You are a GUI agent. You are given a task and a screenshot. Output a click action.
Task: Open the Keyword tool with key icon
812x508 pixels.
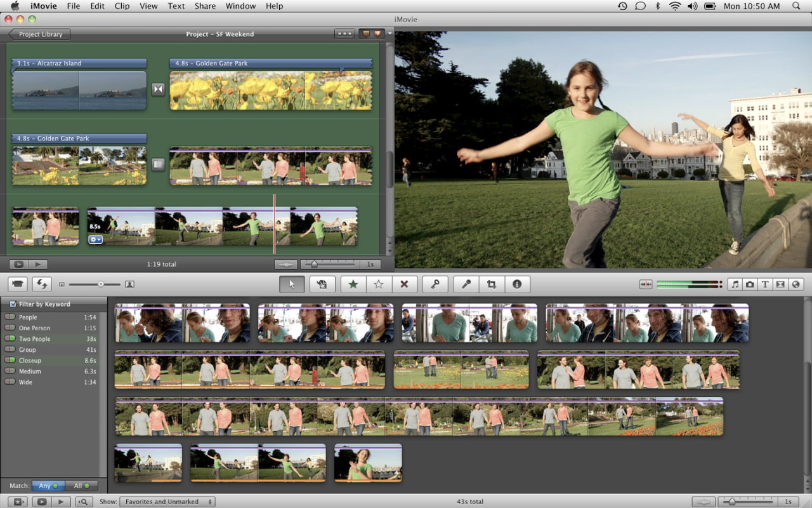point(435,284)
